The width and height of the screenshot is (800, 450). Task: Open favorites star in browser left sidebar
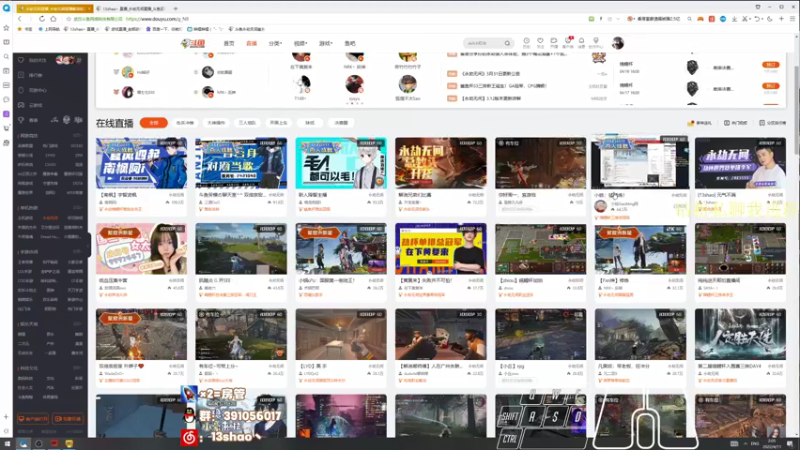tap(6, 28)
